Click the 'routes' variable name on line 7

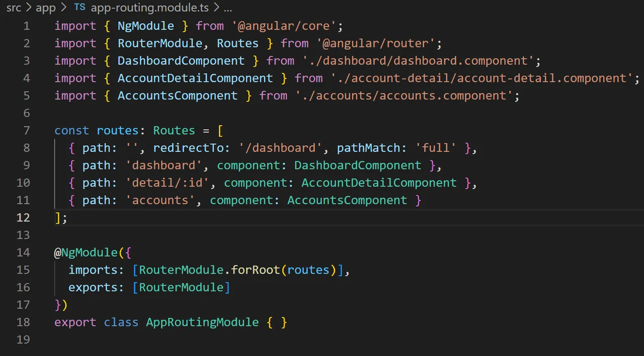click(x=118, y=131)
